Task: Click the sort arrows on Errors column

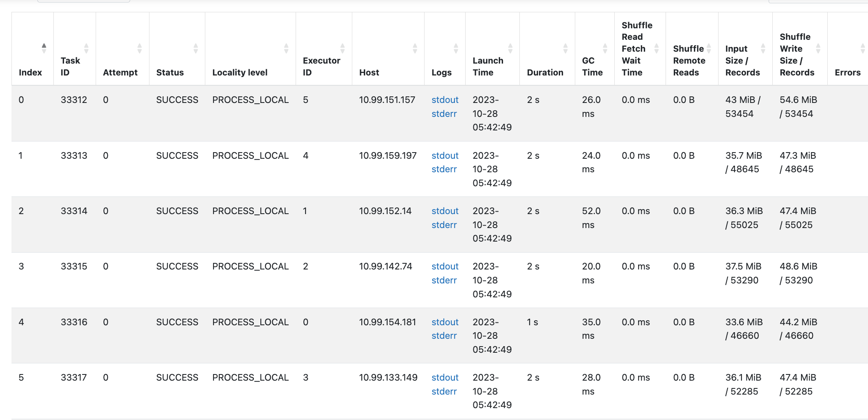Action: point(862,47)
